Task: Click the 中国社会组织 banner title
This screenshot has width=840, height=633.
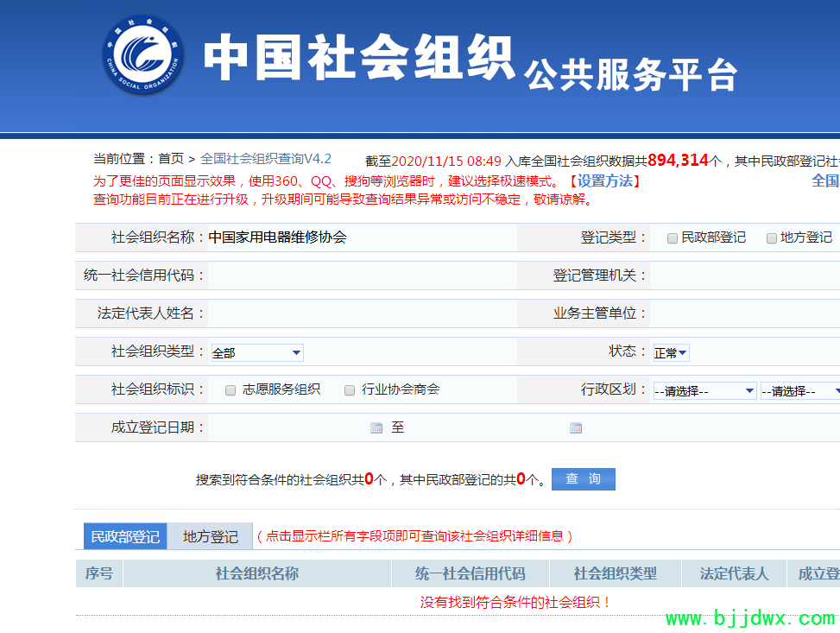Action: 359,58
